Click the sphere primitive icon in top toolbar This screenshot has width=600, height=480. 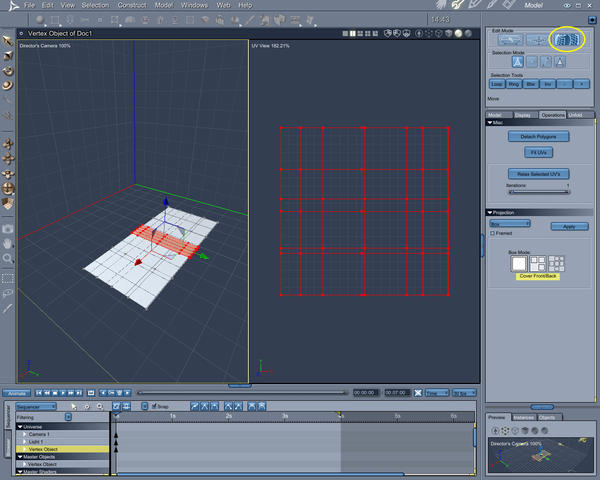tap(40, 20)
